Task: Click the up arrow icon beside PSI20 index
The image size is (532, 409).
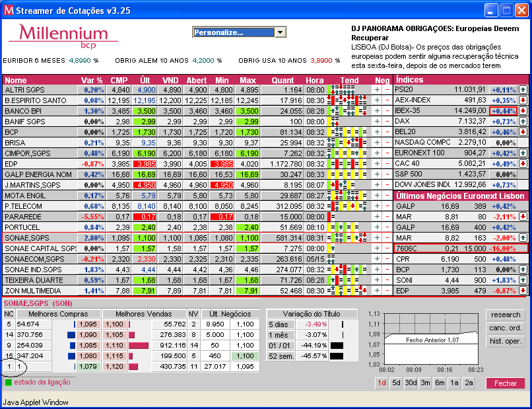Action: pos(523,90)
